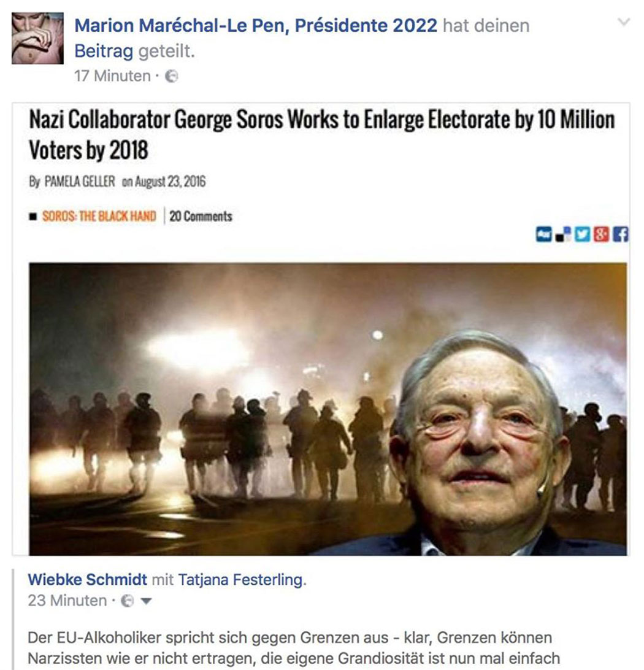Image resolution: width=644 pixels, height=670 pixels.
Task: Open Wiebke Schmidt's profile
Action: [88, 580]
